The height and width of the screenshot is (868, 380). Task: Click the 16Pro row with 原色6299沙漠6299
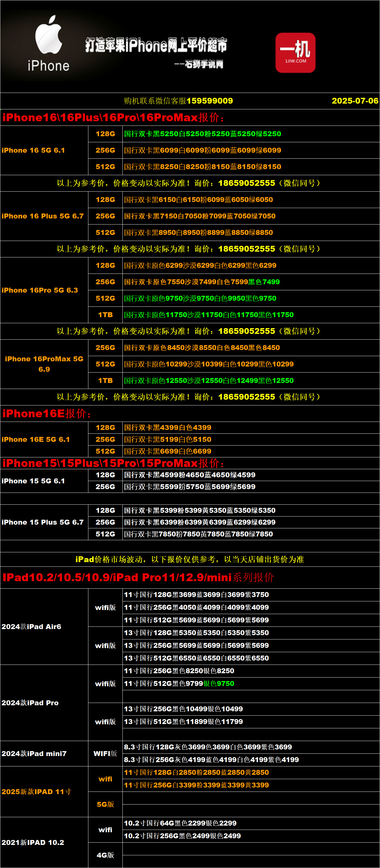251,265
